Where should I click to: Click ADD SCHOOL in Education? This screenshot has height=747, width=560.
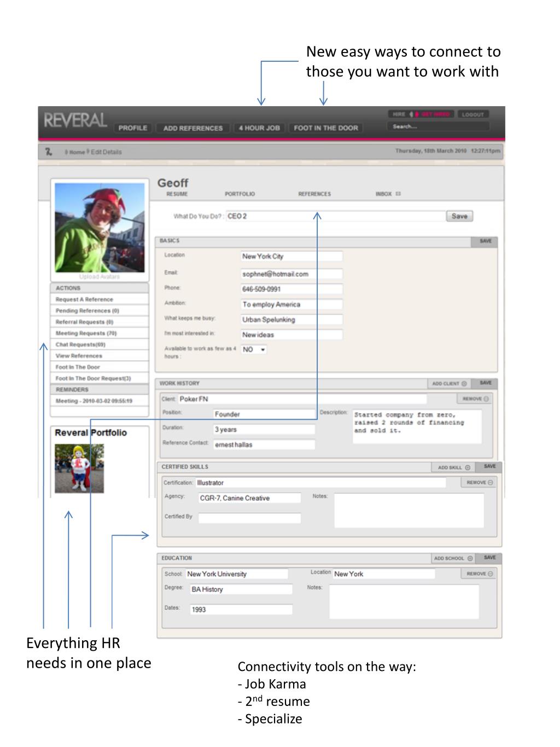point(453,559)
